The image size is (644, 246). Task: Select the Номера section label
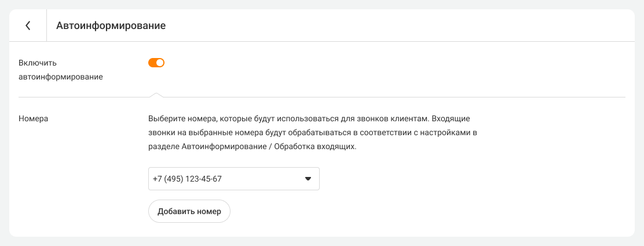(33, 118)
